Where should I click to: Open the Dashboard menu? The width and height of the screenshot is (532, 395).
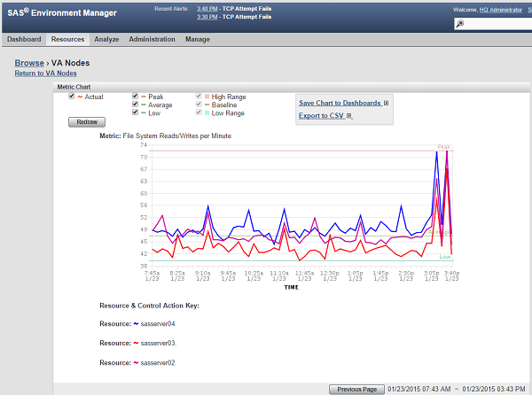tap(24, 39)
